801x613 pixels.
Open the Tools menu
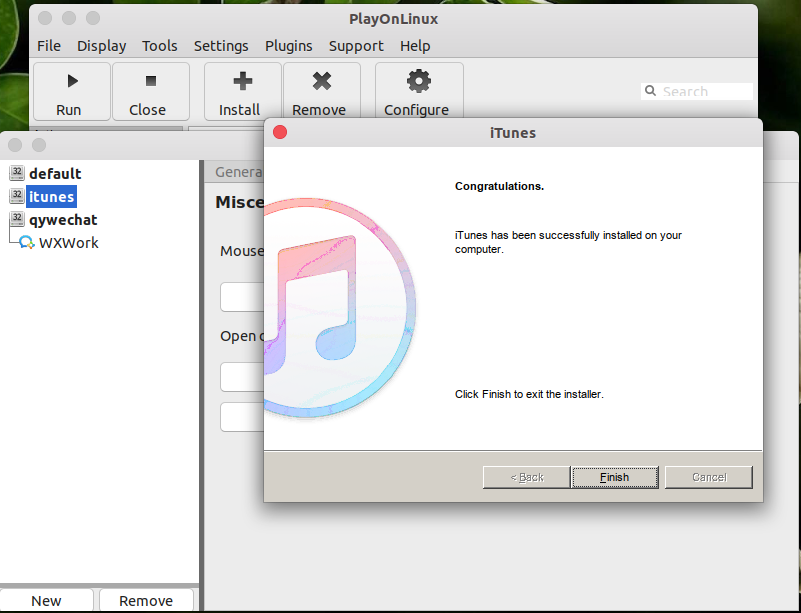(x=160, y=46)
